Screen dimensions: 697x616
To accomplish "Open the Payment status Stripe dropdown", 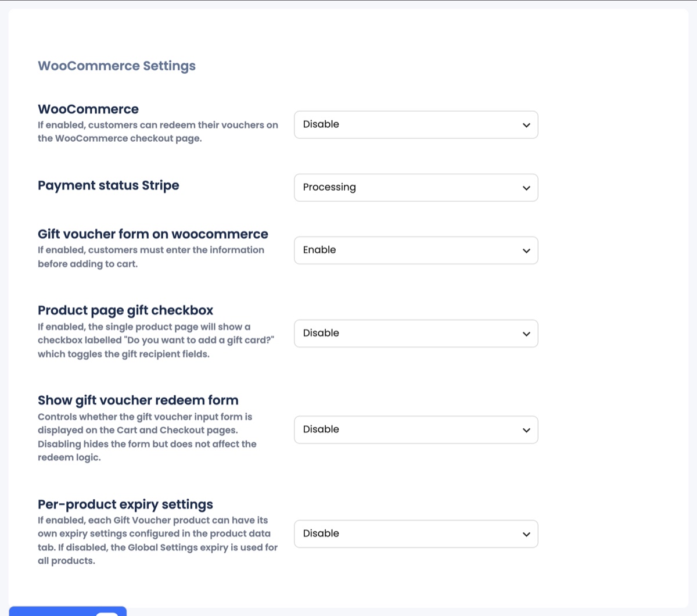I will pyautogui.click(x=416, y=188).
